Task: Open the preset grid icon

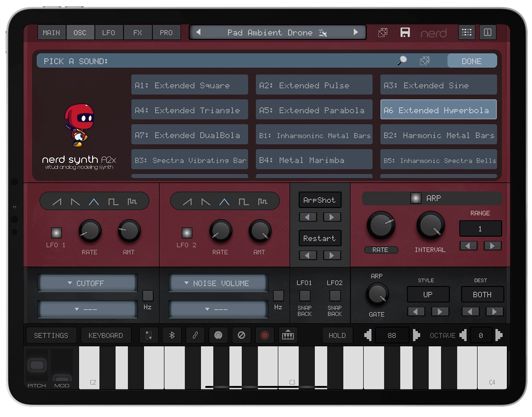Action: point(467,33)
